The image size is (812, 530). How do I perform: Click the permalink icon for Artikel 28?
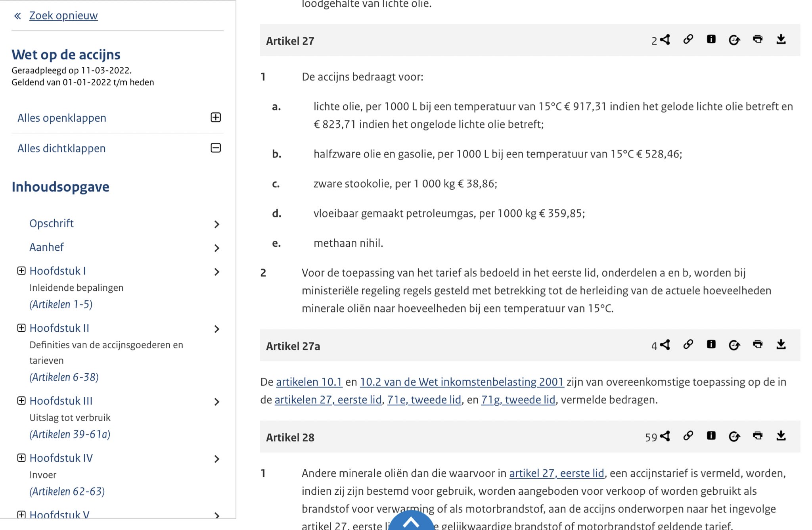coord(688,436)
